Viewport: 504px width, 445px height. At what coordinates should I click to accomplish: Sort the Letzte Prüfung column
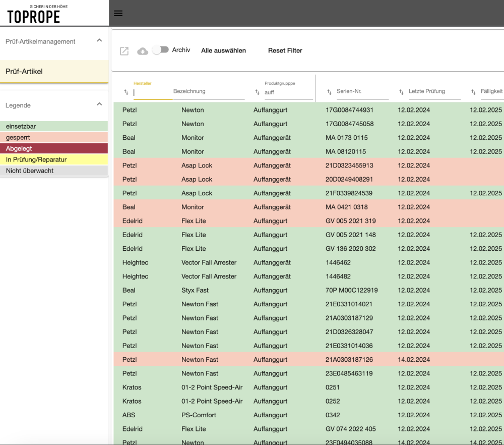[x=401, y=91]
